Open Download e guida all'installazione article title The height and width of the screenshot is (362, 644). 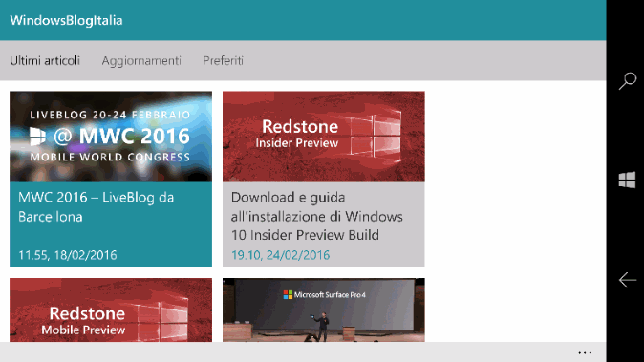click(x=316, y=216)
